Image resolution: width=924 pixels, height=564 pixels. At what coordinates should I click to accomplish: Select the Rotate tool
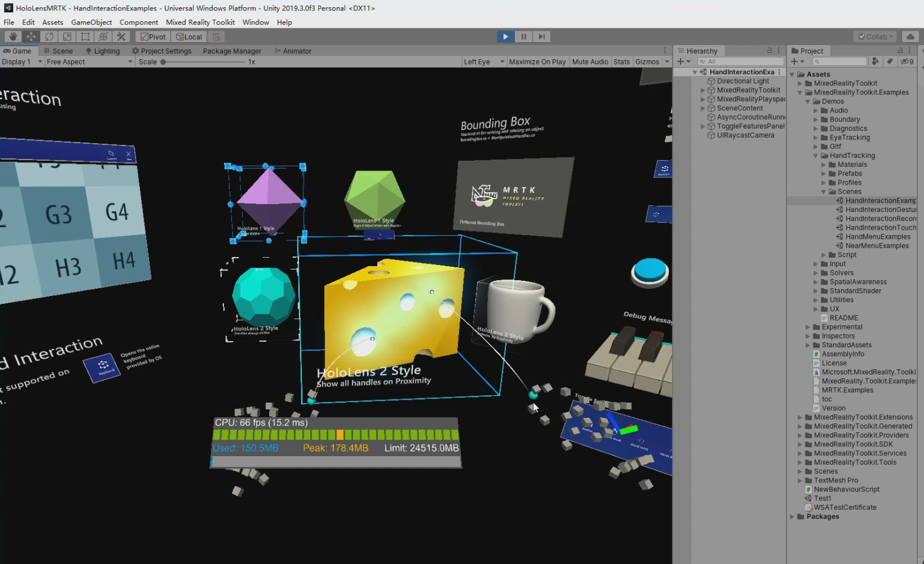[x=49, y=37]
